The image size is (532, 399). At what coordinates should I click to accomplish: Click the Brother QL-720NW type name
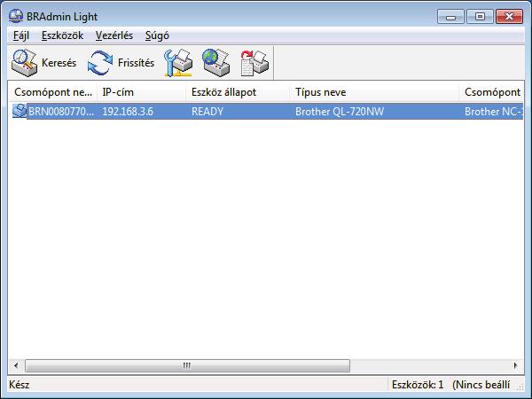pyautogui.click(x=340, y=112)
